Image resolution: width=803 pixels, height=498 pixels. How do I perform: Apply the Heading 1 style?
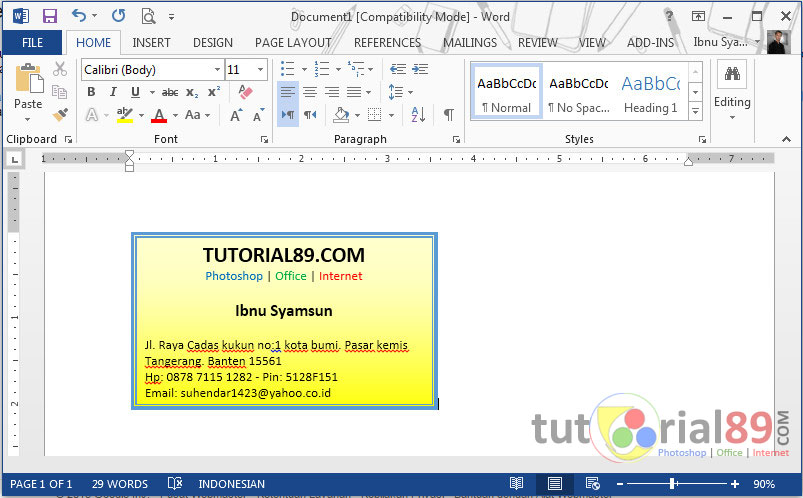pyautogui.click(x=650, y=92)
